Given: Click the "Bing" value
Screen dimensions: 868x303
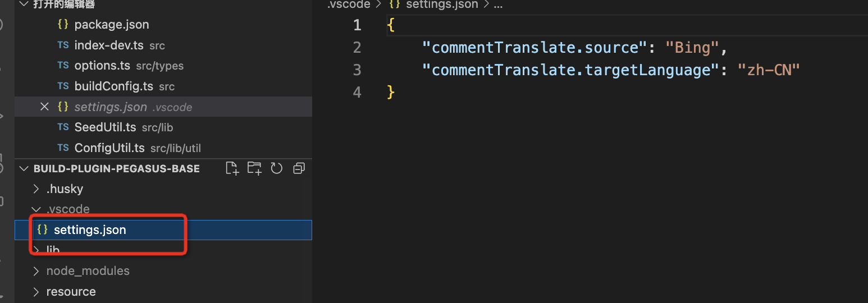Looking at the screenshot, I should point(692,48).
